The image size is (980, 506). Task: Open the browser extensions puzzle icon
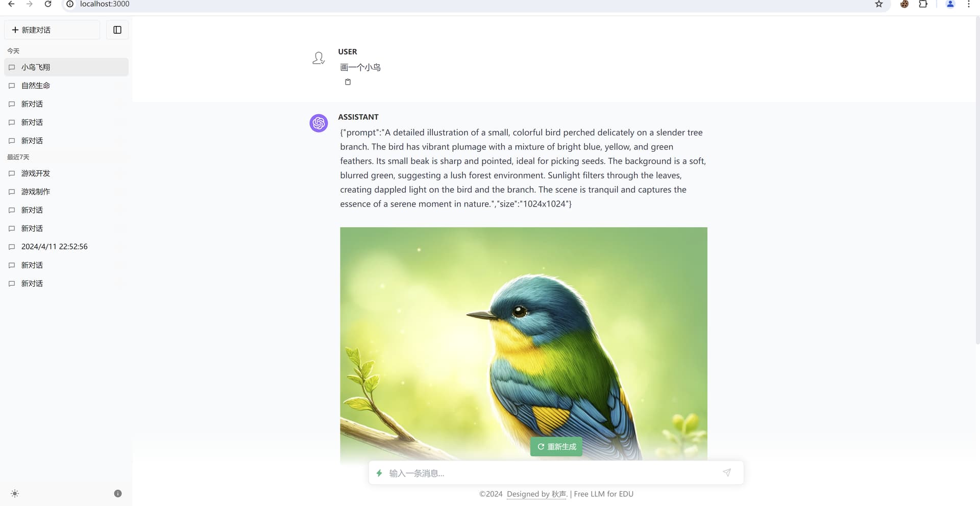(x=923, y=4)
